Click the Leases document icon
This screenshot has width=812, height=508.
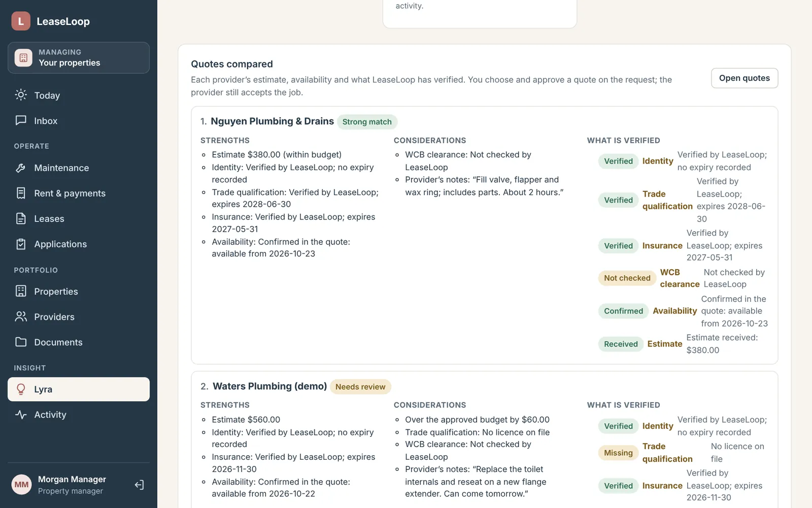21,218
